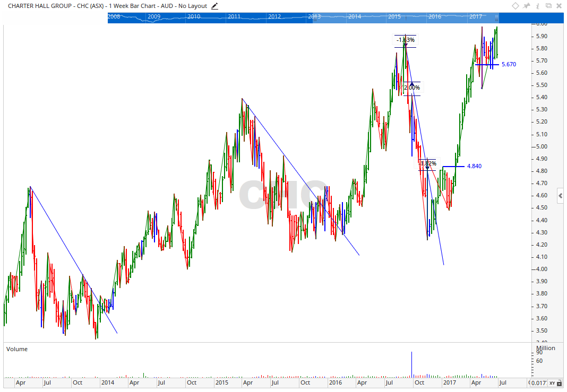
Task: Open chart info with the 'i' icon
Action: (538, 6)
